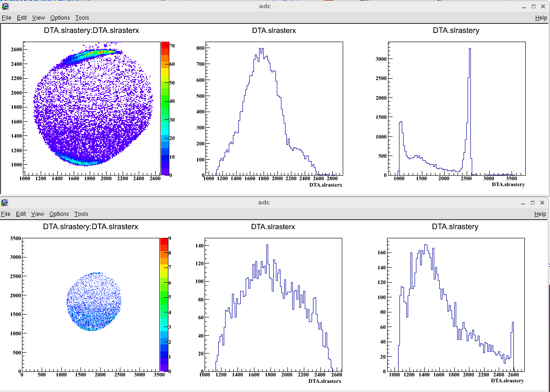Click top window title bar text adc

click(264, 6)
